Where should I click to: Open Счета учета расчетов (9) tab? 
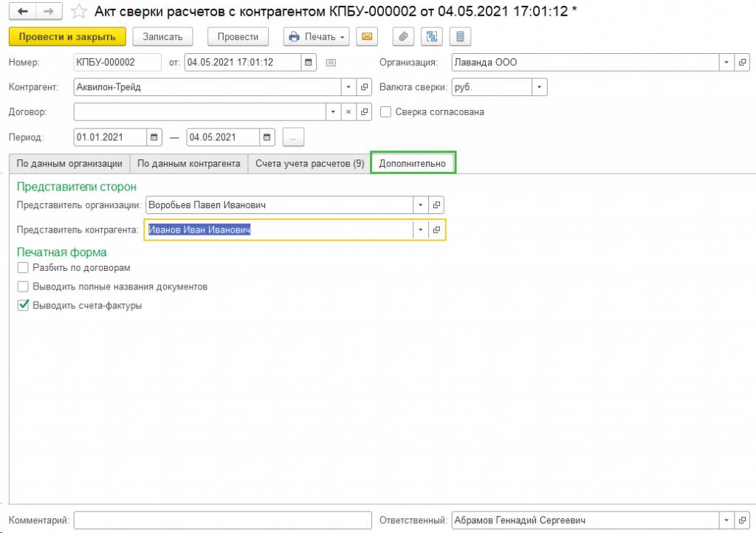pos(309,164)
